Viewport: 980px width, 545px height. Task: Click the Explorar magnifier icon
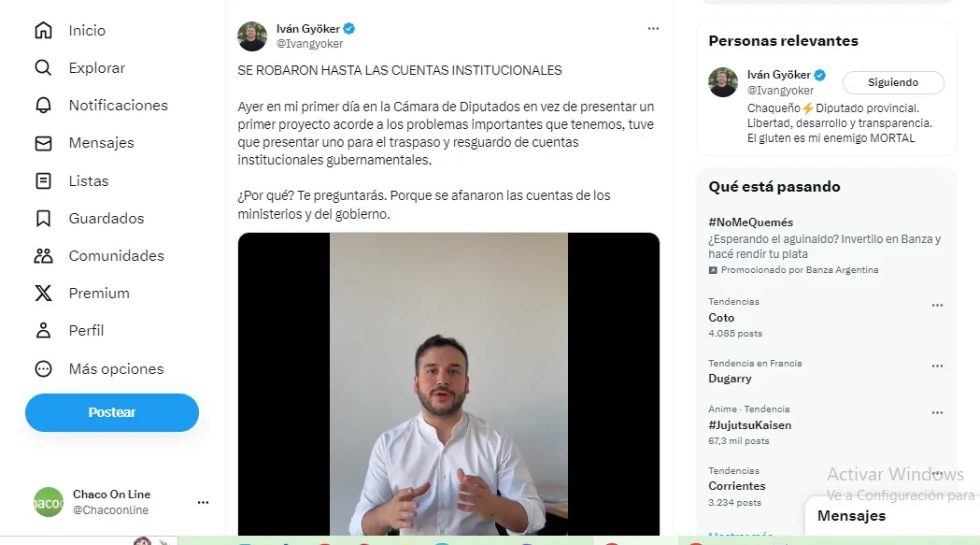click(43, 67)
